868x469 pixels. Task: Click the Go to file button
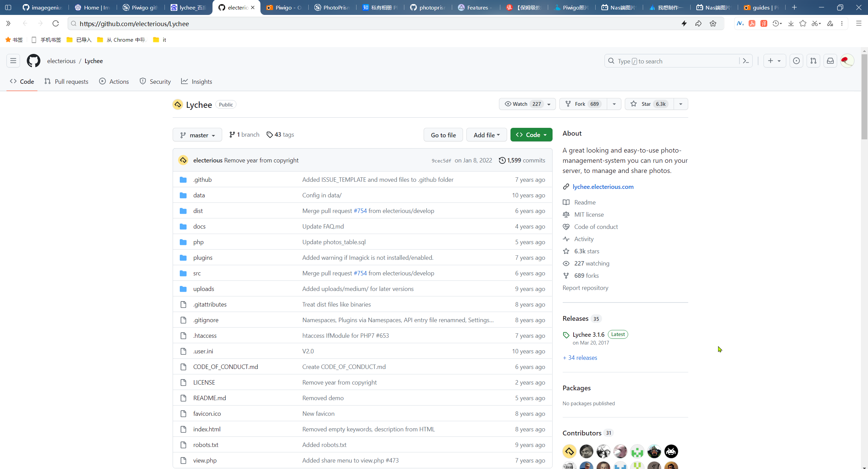click(443, 135)
